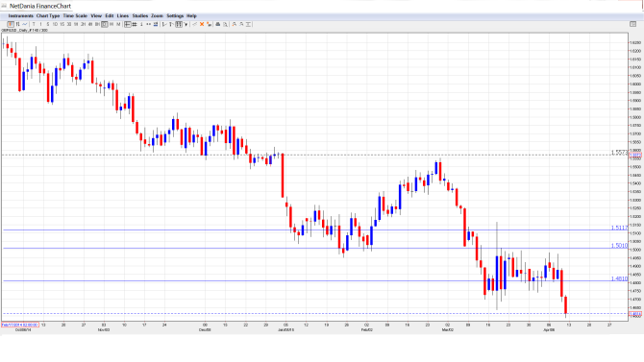Open the Time Scale menu
This screenshot has height=362, width=644.
(75, 16)
